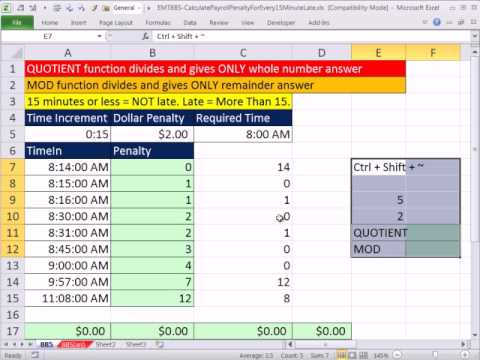This screenshot has height=360, width=480.
Task: Switch to the Formulas tab
Action: (x=158, y=23)
